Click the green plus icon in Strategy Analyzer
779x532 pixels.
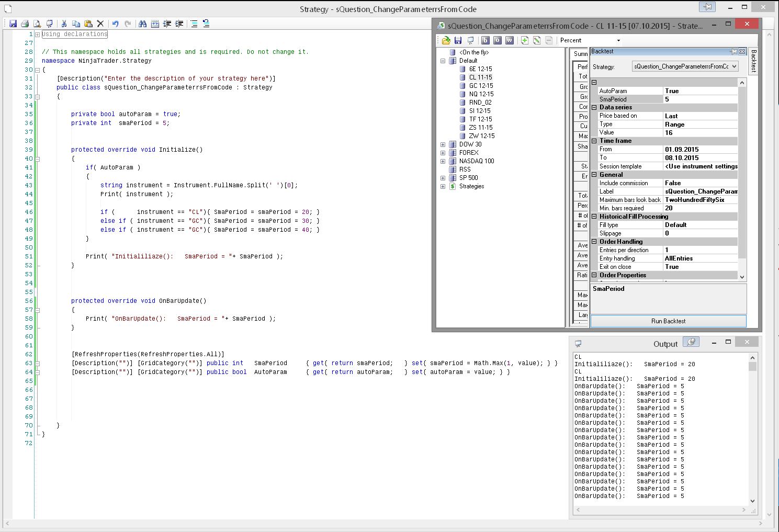point(525,40)
